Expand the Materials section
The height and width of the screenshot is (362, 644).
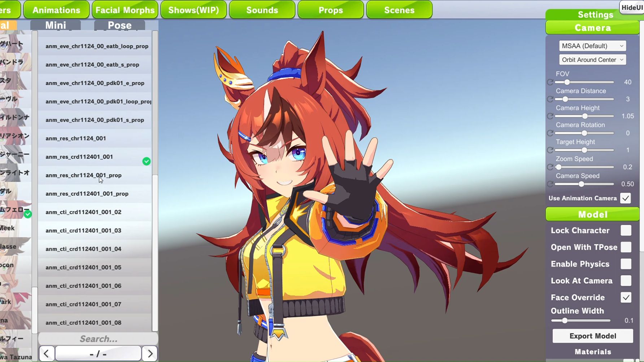tap(593, 352)
